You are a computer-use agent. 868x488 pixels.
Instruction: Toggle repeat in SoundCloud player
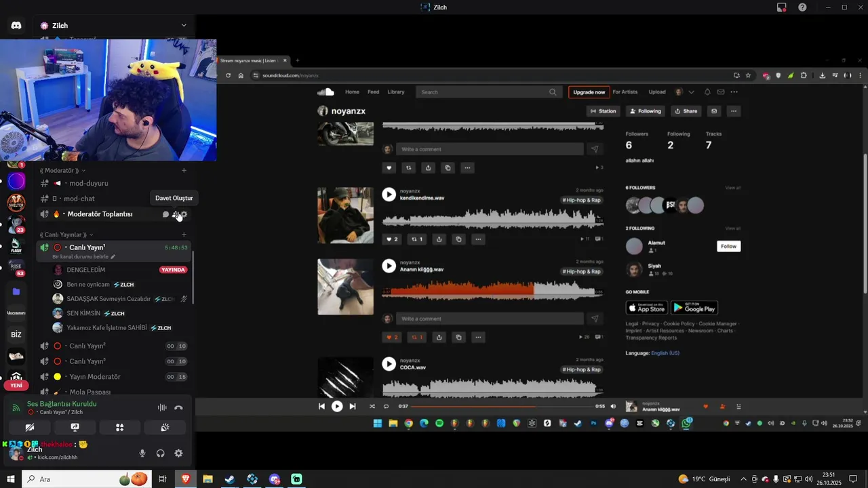click(387, 407)
